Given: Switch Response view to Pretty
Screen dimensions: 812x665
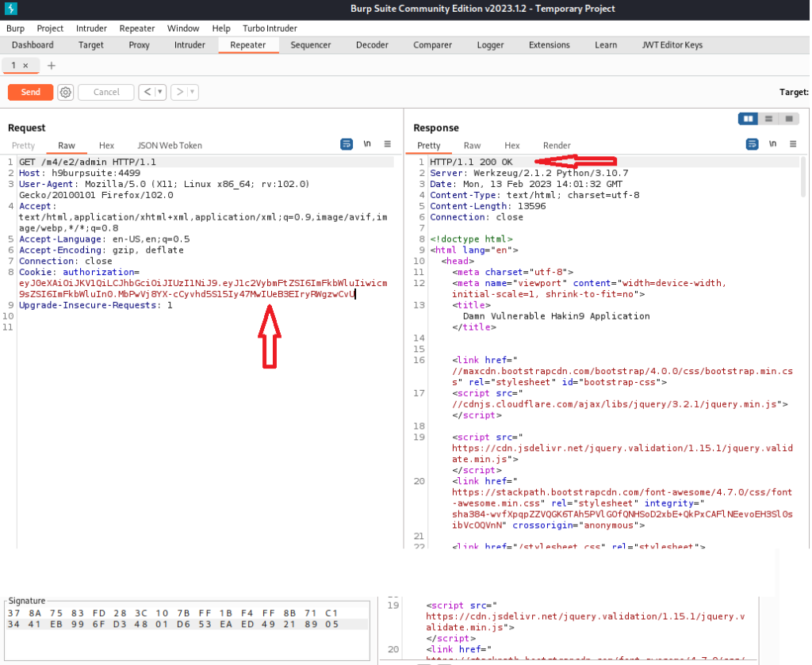Looking at the screenshot, I should tap(429, 145).
